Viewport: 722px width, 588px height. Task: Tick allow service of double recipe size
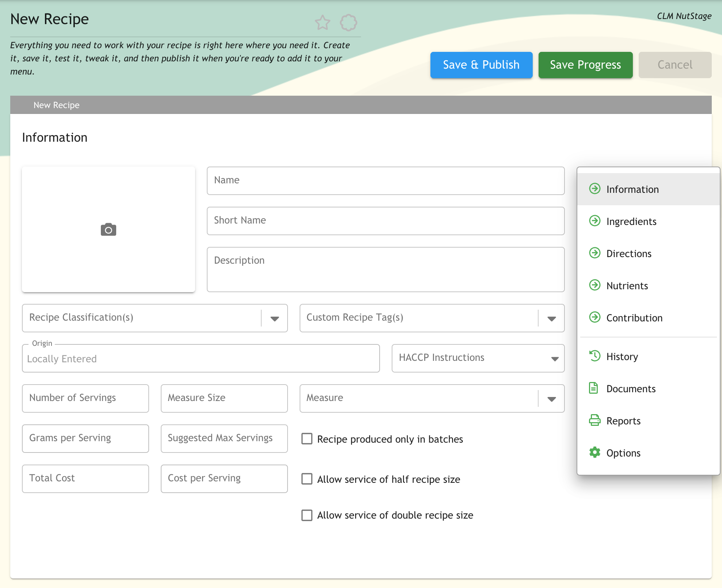tap(307, 515)
